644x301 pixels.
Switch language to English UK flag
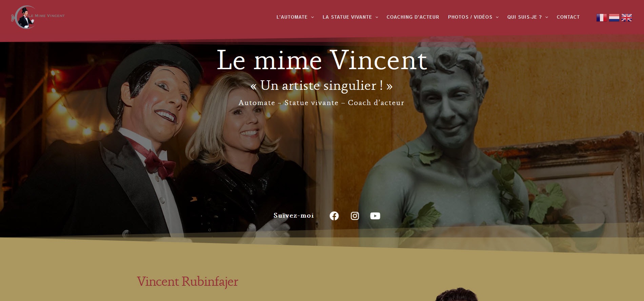click(x=626, y=18)
